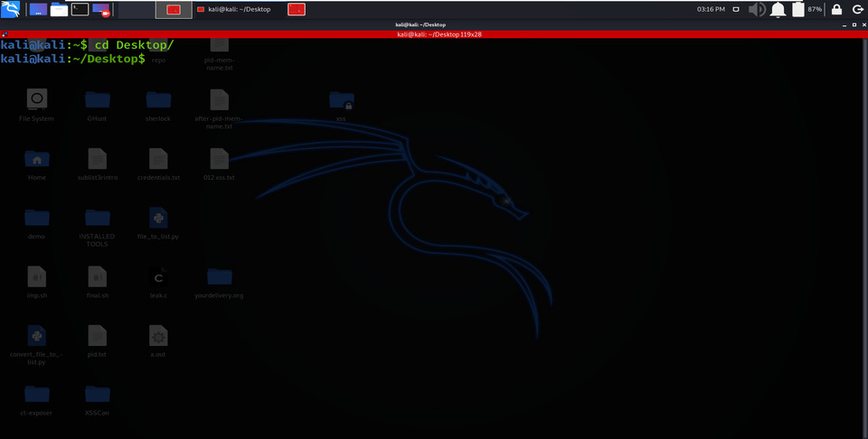The image size is (868, 439).
Task: Minimize the terminal window
Action: [x=844, y=25]
